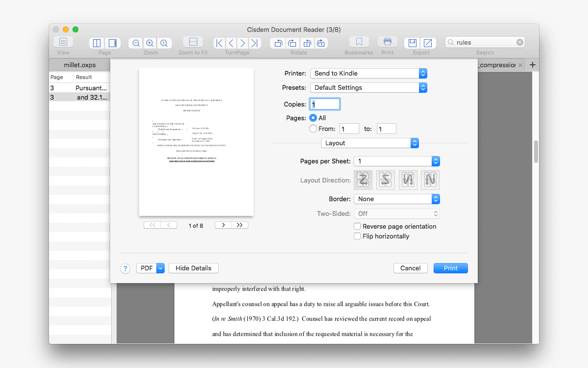Open the help question mark button
The width and height of the screenshot is (588, 368).
click(125, 268)
